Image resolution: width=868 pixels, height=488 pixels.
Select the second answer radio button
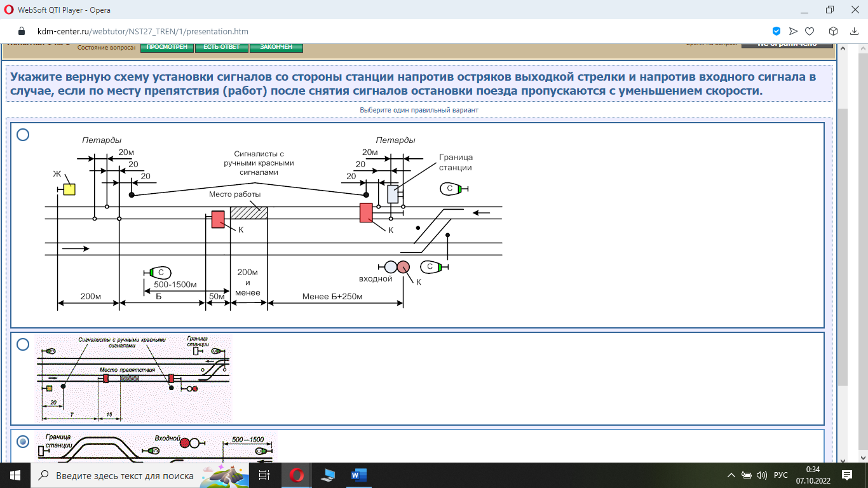click(x=23, y=344)
